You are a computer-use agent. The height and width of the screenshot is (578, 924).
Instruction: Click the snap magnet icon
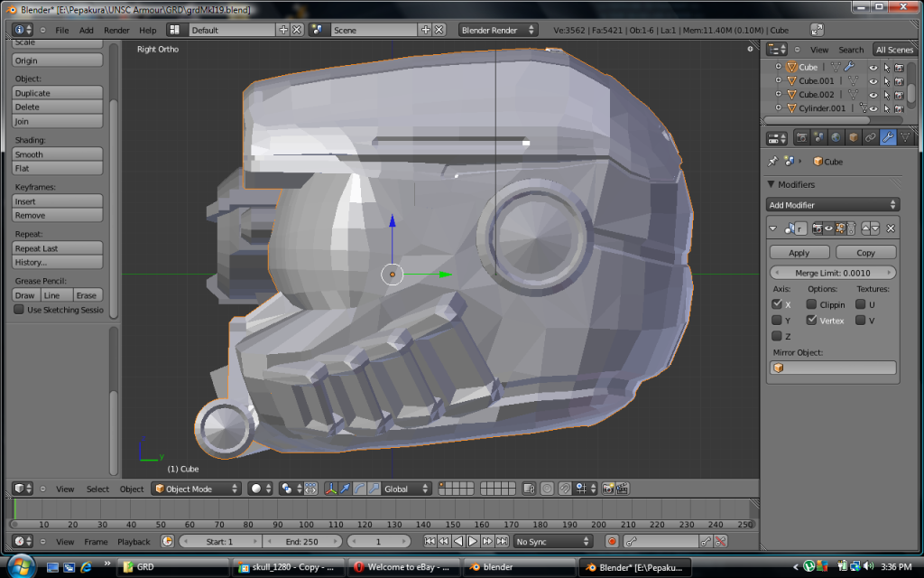pos(565,489)
